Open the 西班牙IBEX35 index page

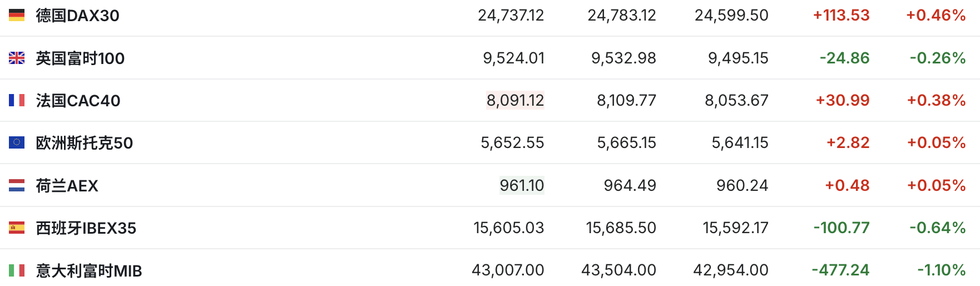coord(86,228)
